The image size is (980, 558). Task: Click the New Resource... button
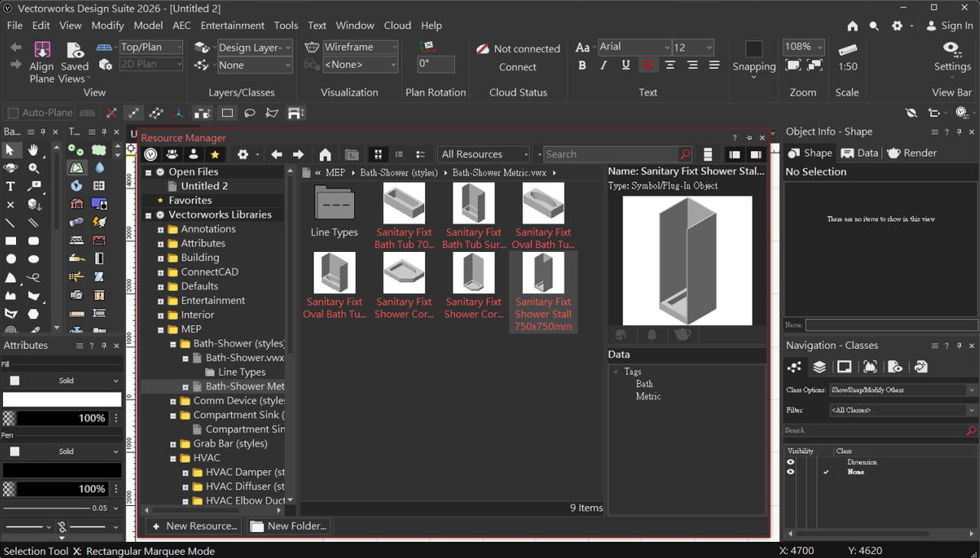[x=194, y=526]
